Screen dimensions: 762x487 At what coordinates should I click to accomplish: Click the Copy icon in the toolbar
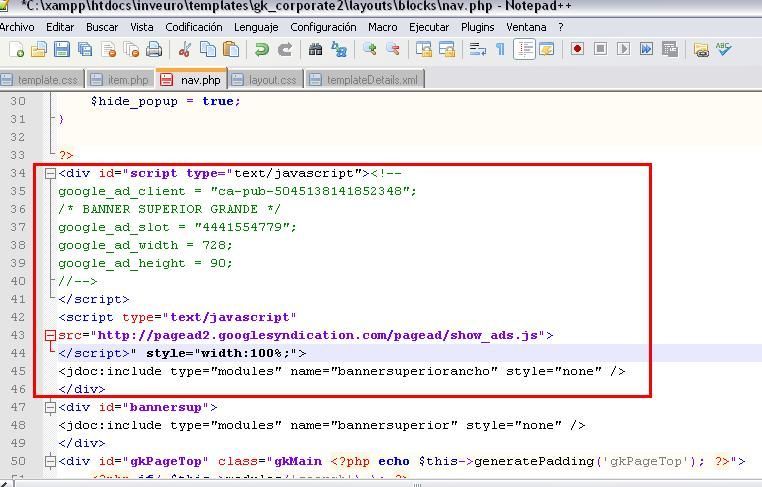point(208,50)
